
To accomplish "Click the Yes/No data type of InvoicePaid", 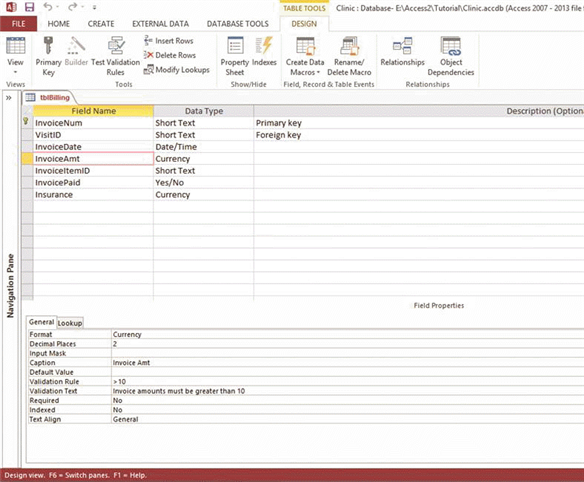I will 203,183.
